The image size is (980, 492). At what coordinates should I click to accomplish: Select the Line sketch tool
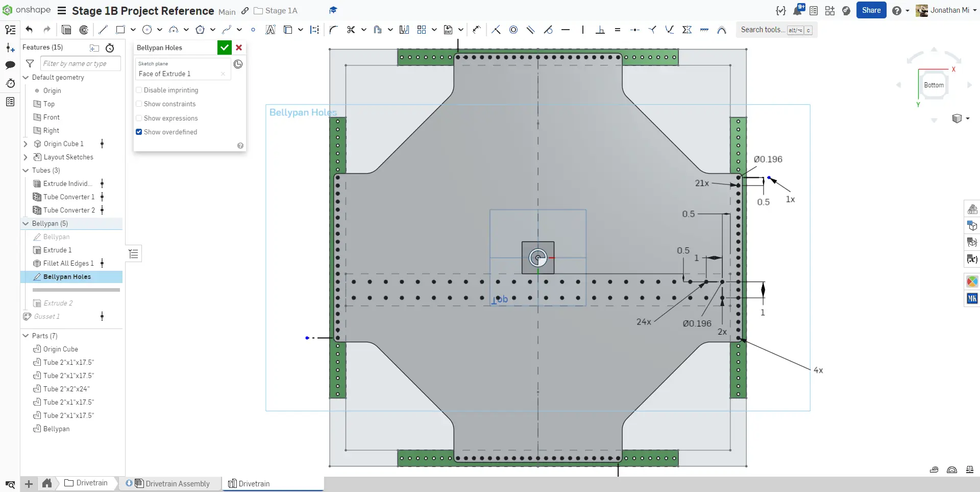pyautogui.click(x=103, y=30)
